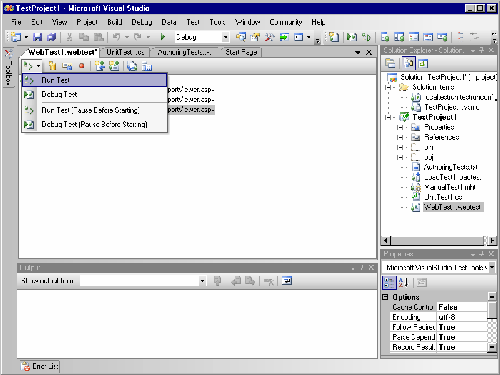The image size is (500, 375).
Task: Open Properties object selector dropdown
Action: [x=492, y=267]
